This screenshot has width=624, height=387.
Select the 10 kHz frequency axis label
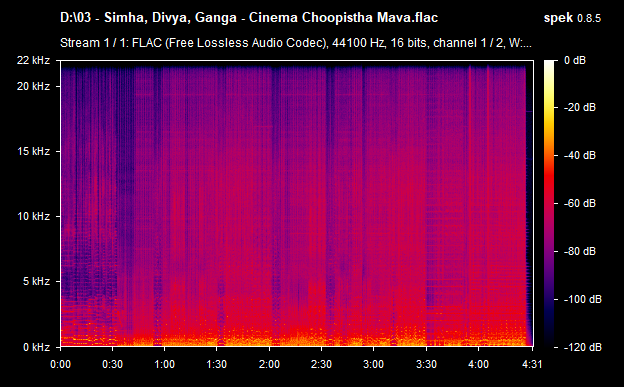tap(33, 216)
